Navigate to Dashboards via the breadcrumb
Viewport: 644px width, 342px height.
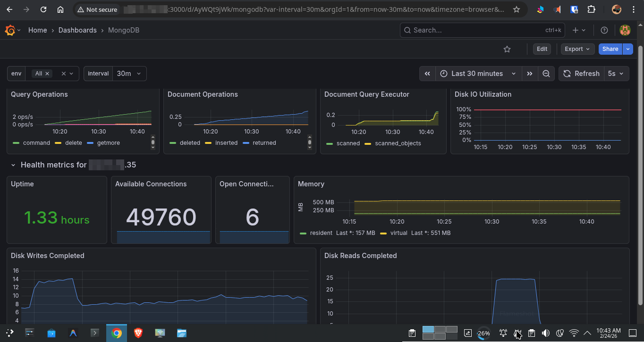77,30
